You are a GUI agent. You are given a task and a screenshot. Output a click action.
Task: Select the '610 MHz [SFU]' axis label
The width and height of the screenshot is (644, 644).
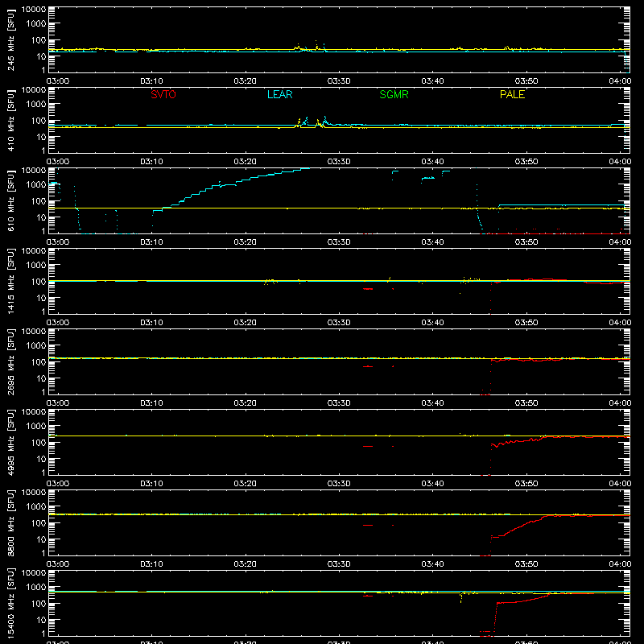click(x=11, y=201)
